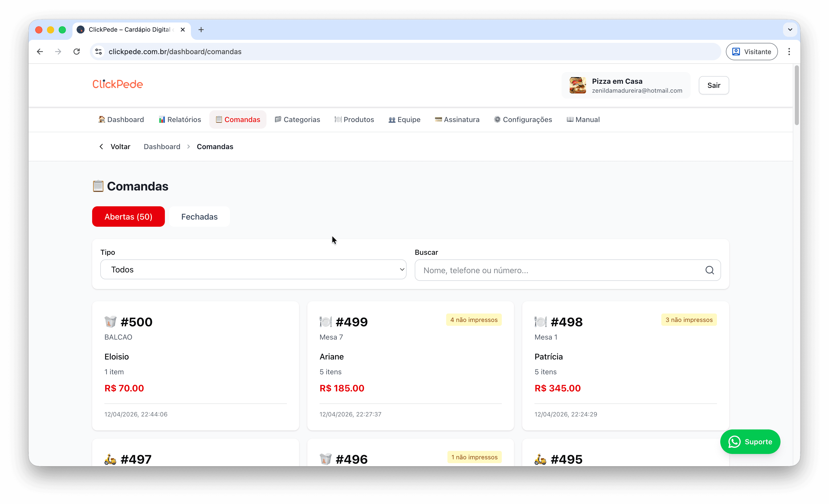Expand the Tipo dropdown showing Todos

[x=253, y=270]
